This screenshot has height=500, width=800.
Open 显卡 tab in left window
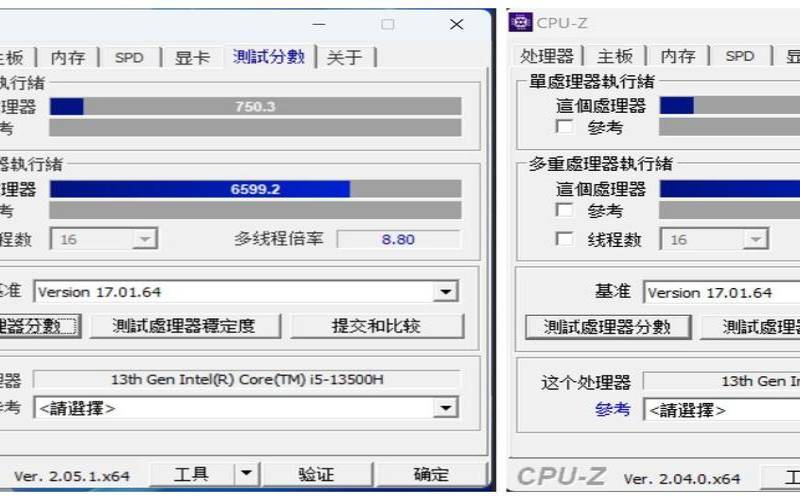coord(192,58)
